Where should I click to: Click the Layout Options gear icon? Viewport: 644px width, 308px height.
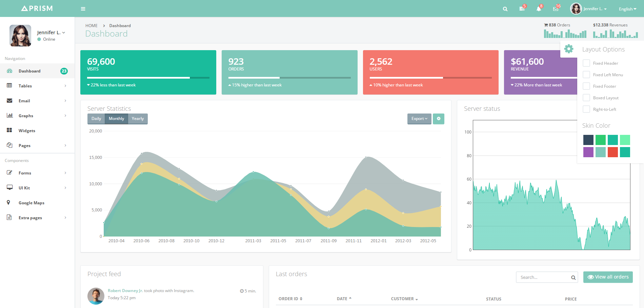569,49
